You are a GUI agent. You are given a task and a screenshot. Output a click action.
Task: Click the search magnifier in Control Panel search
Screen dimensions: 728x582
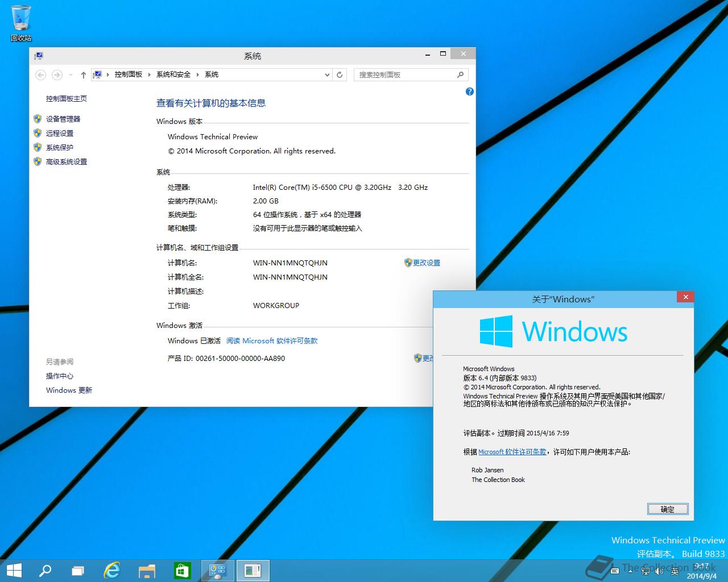(x=460, y=75)
